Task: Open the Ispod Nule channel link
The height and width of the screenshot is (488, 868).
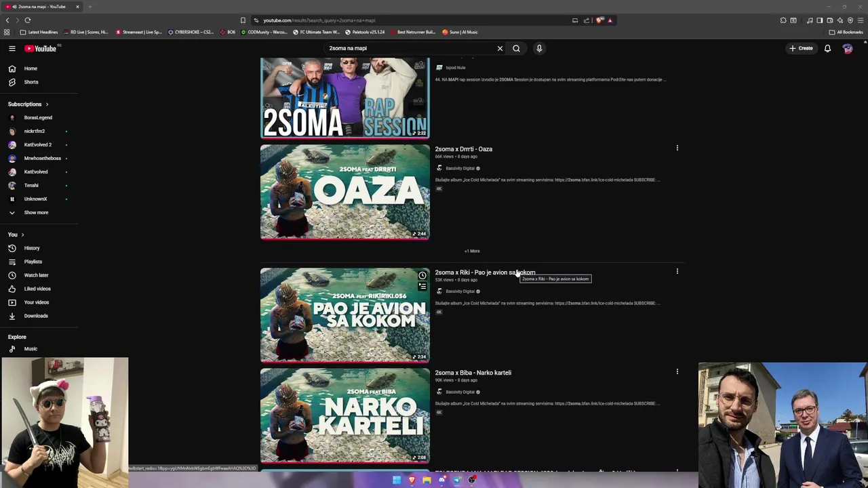Action: (456, 68)
